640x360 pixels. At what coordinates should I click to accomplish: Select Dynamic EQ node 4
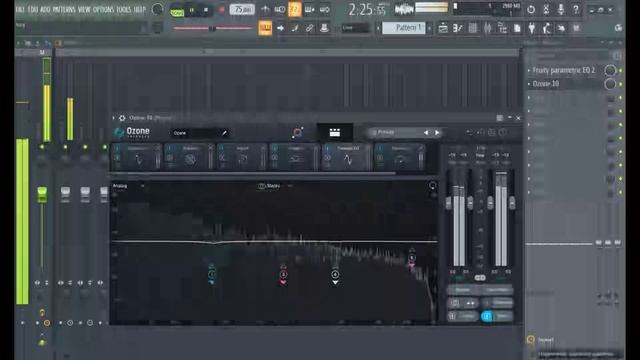point(335,274)
